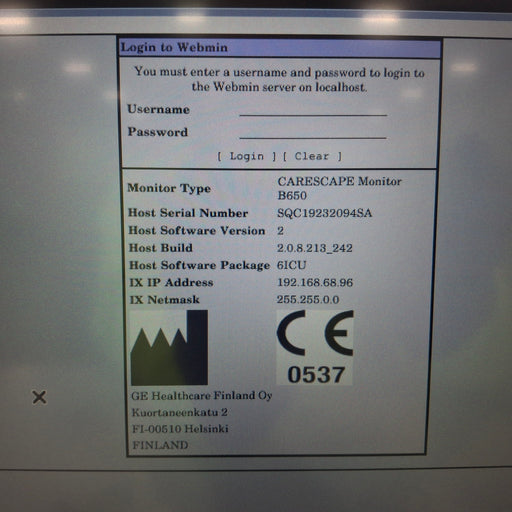Click the 'Login to Webmin' title
The height and width of the screenshot is (512, 512).
click(174, 47)
